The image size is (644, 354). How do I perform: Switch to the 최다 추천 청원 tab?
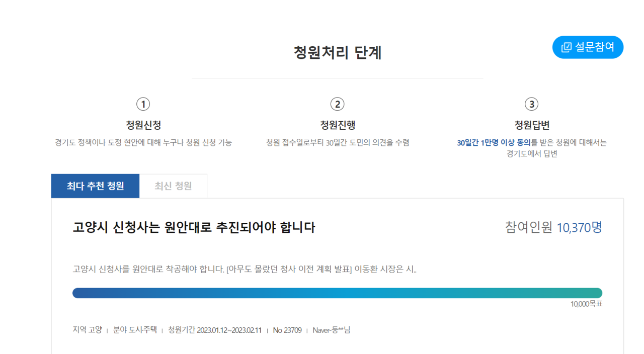[x=95, y=186]
